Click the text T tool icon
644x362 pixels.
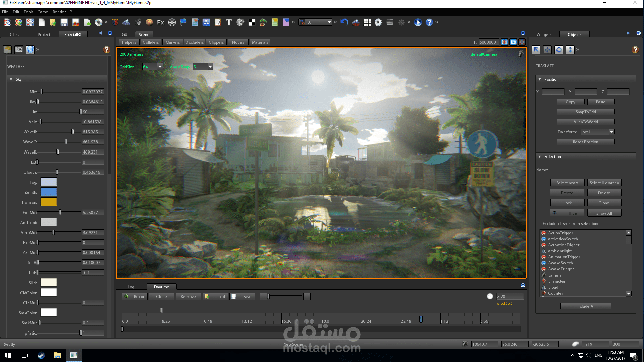229,22
